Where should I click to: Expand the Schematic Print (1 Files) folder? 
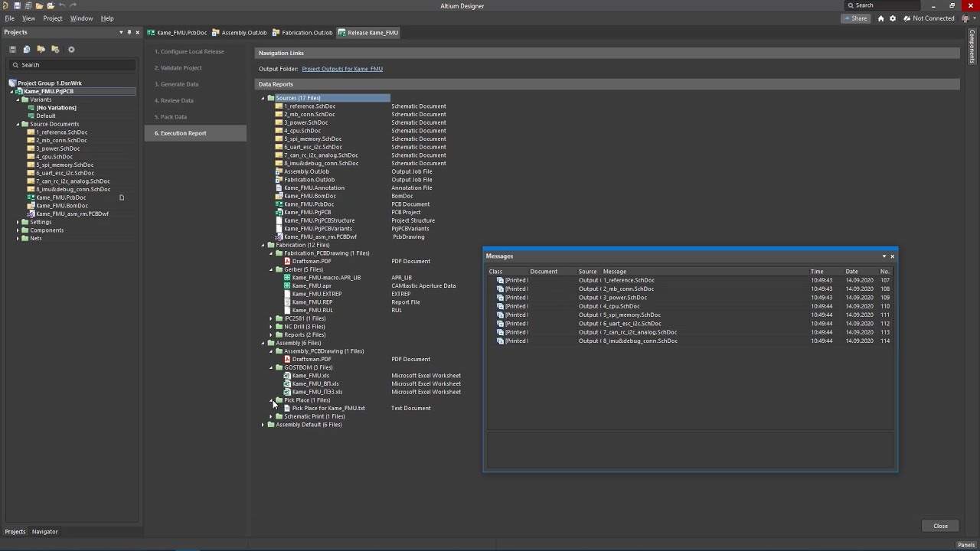[x=271, y=416]
